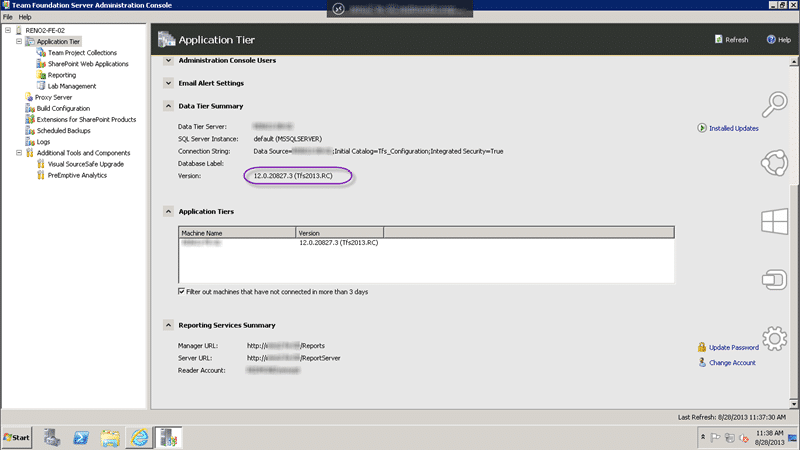800x450 pixels.
Task: Click the Team Project Collections icon
Action: pos(41,53)
